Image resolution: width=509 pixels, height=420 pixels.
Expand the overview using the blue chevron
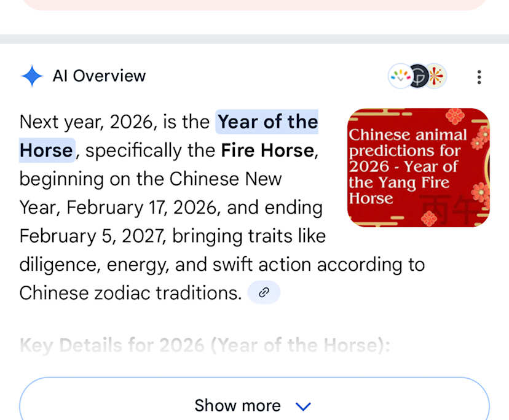304,406
